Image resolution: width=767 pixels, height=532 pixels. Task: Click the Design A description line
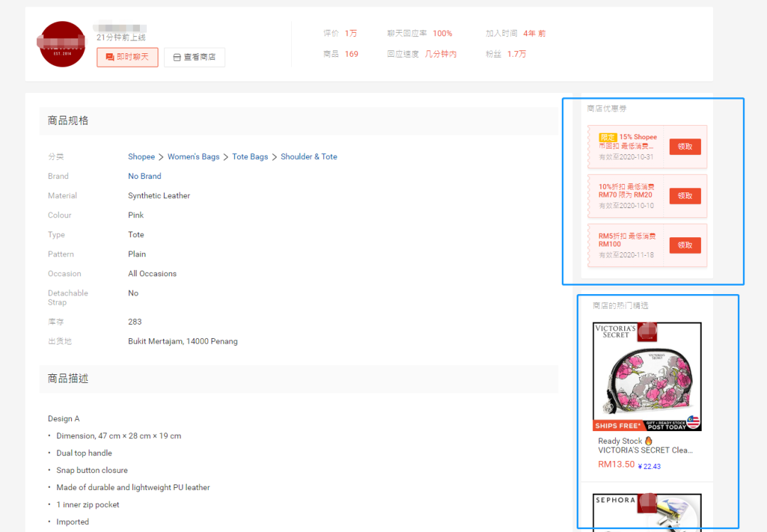pyautogui.click(x=64, y=419)
